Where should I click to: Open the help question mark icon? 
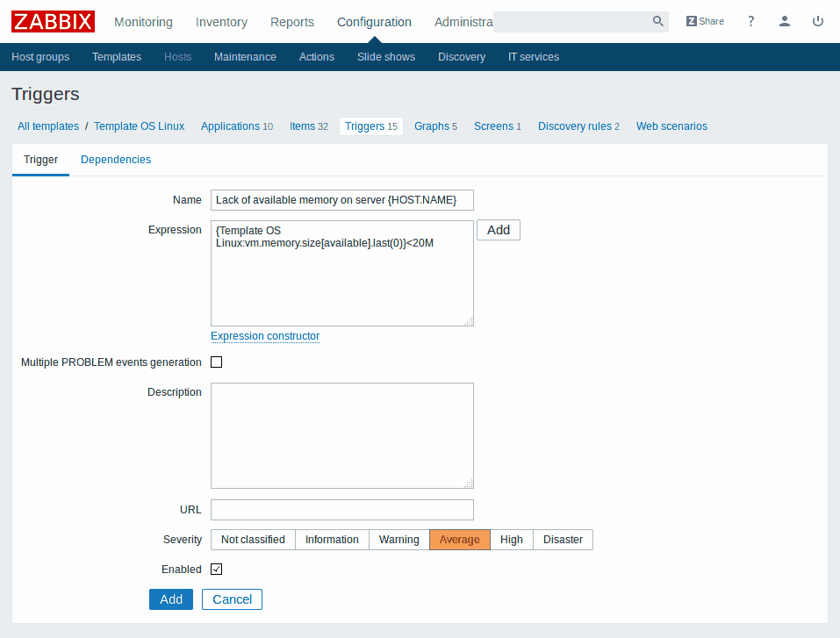[751, 21]
